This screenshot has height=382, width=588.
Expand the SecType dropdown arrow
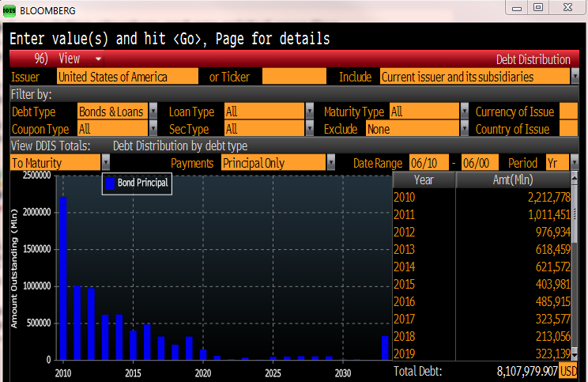309,128
